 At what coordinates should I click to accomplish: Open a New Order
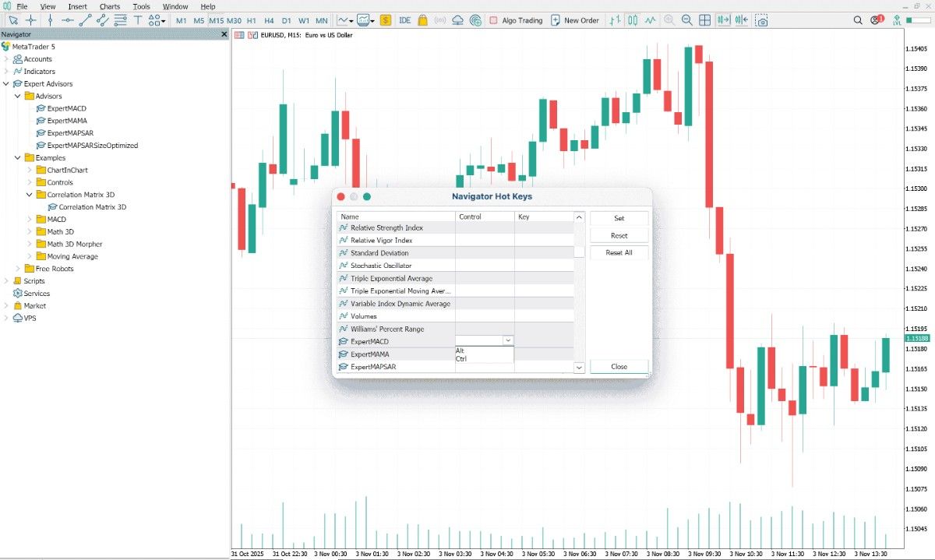point(576,20)
